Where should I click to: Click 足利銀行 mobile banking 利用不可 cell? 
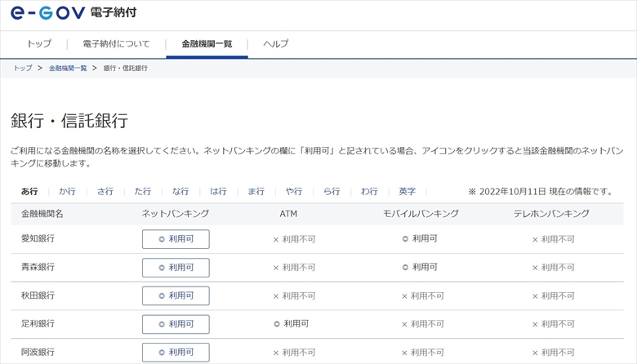point(423,324)
